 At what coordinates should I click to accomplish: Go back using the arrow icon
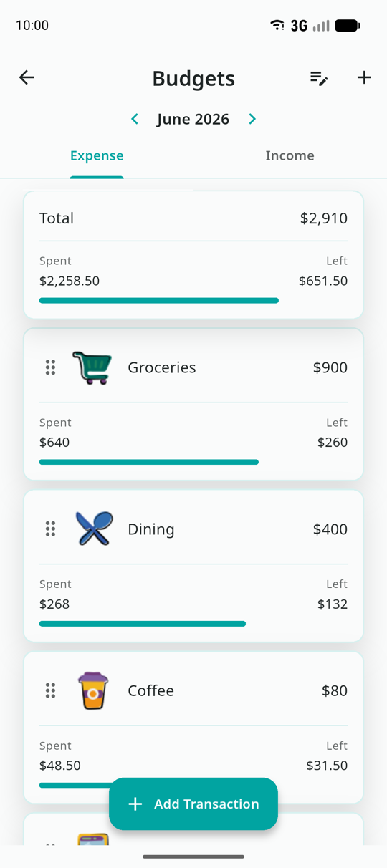pyautogui.click(x=27, y=77)
